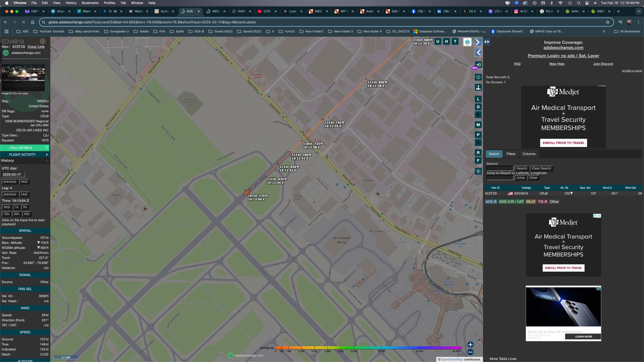
Task: Click the H map toggle button
Action: click(x=446, y=41)
